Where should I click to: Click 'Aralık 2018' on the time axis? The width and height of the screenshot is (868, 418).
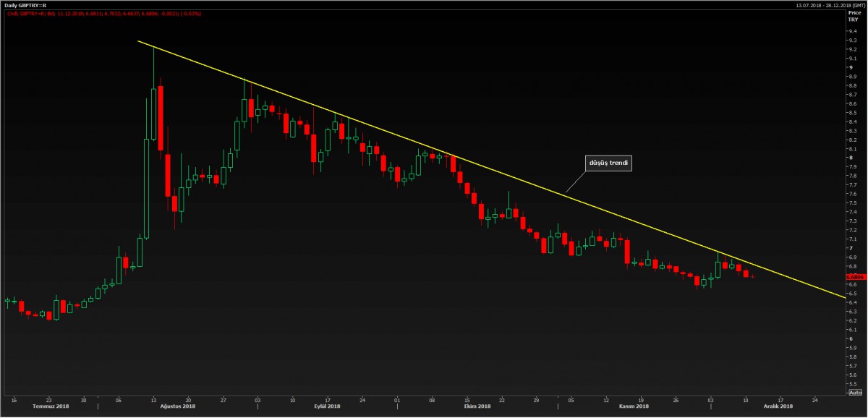point(778,406)
